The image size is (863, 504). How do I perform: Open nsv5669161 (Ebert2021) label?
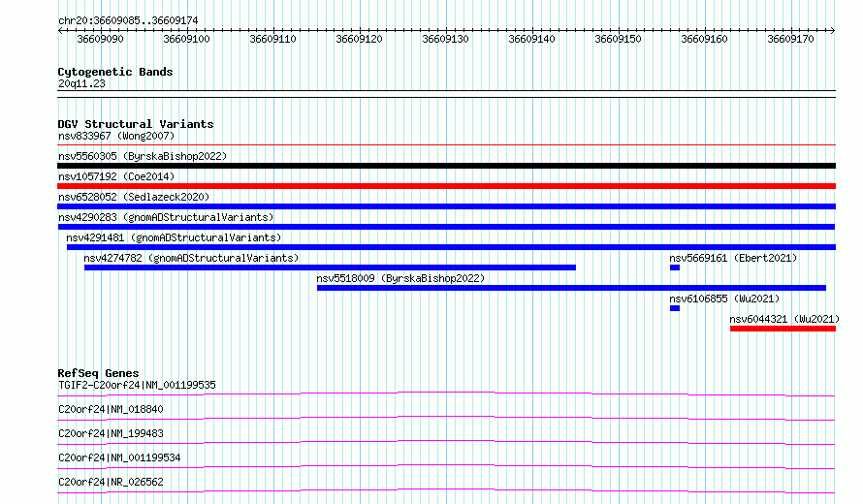click(x=733, y=258)
